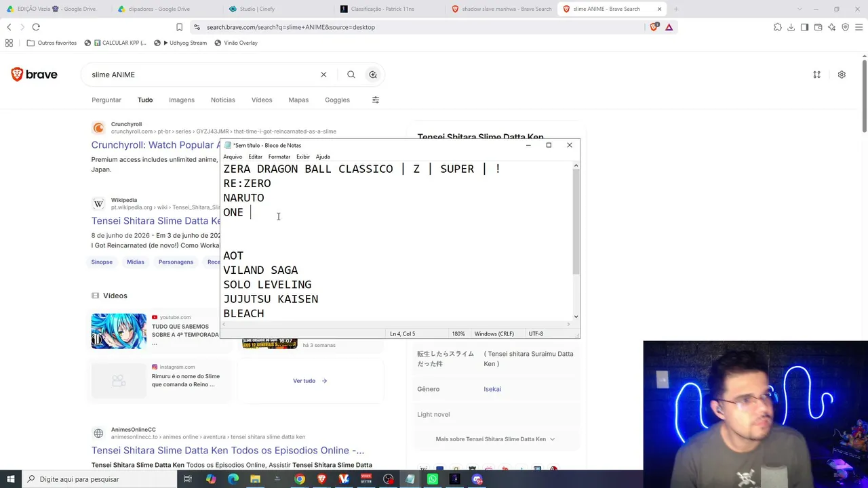Open Google Chrome from the taskbar
Image resolution: width=868 pixels, height=488 pixels.
[x=299, y=479]
